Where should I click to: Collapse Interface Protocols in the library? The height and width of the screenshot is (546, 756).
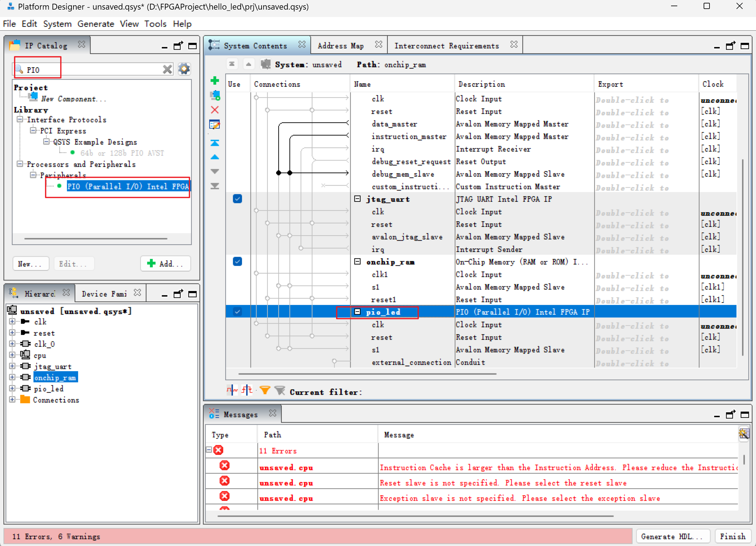pyautogui.click(x=20, y=119)
